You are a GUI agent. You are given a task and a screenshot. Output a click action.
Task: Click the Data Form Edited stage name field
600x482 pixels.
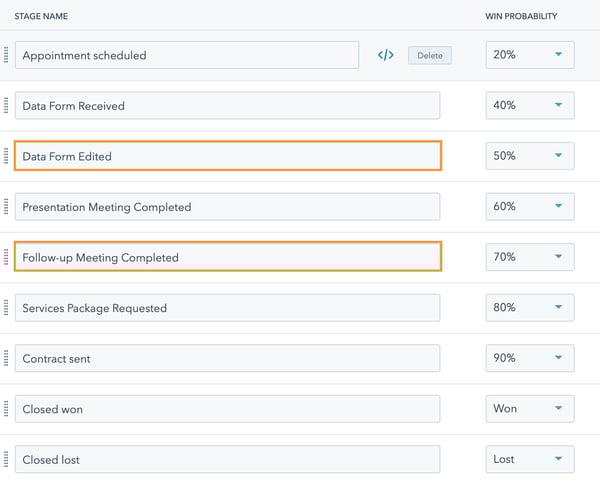point(228,156)
